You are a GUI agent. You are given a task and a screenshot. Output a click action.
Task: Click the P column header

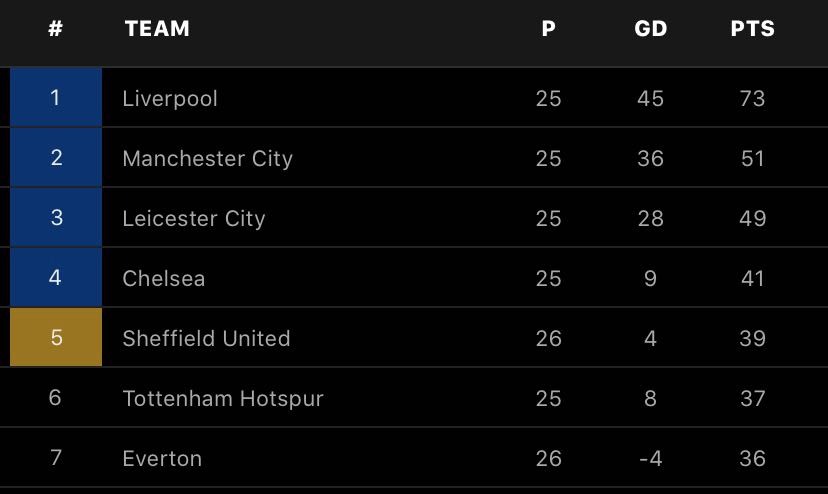548,29
